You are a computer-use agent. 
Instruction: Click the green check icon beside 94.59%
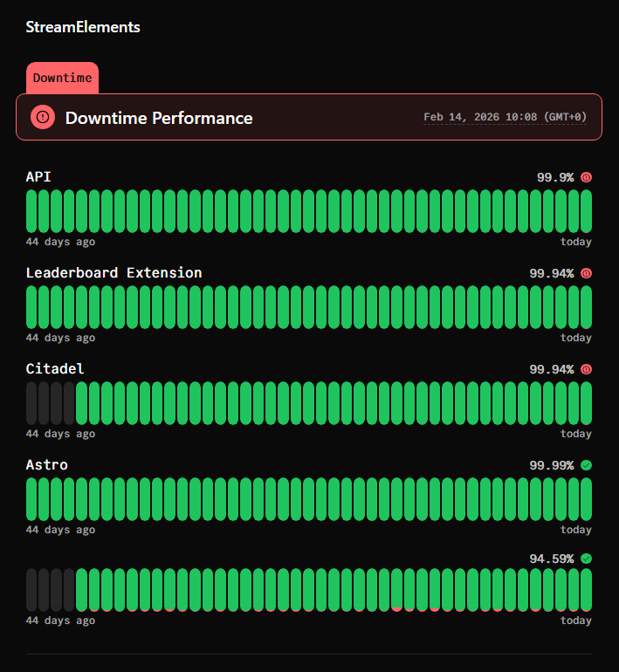586,559
